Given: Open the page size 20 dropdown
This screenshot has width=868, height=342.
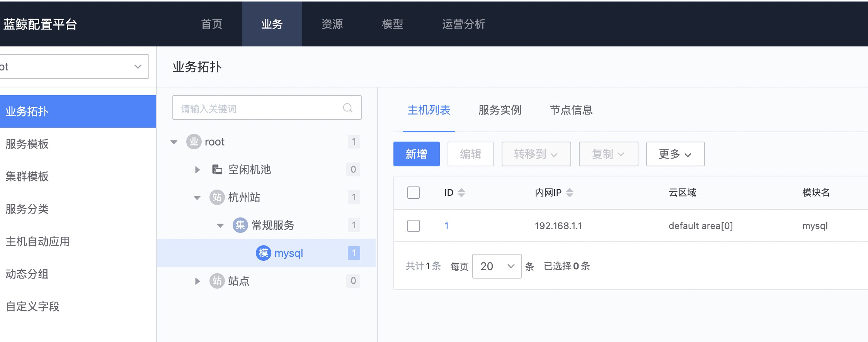Looking at the screenshot, I should coord(497,266).
